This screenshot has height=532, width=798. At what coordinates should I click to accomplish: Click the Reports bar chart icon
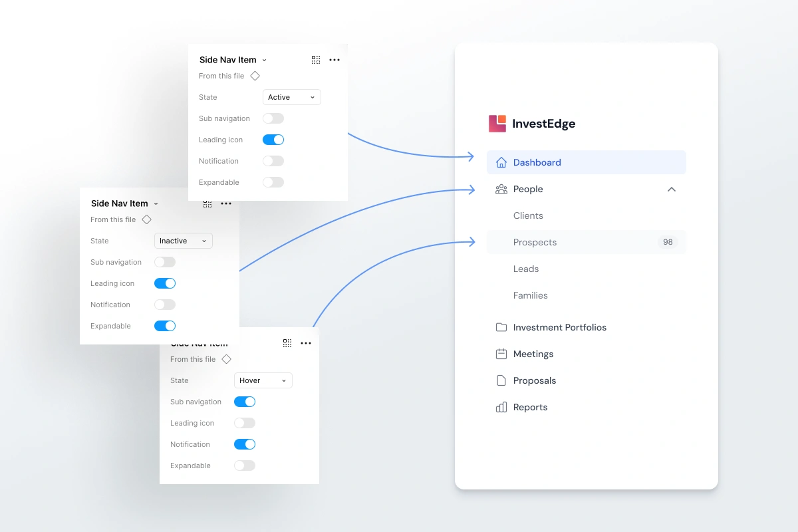tap(501, 407)
